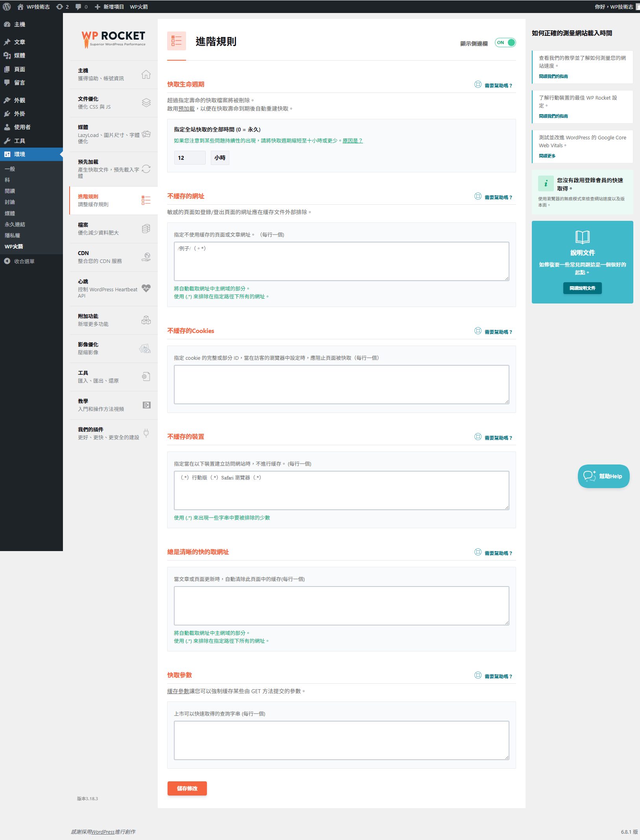Click 新增項目 in the admin bar
Image resolution: width=640 pixels, height=840 pixels.
[x=109, y=7]
